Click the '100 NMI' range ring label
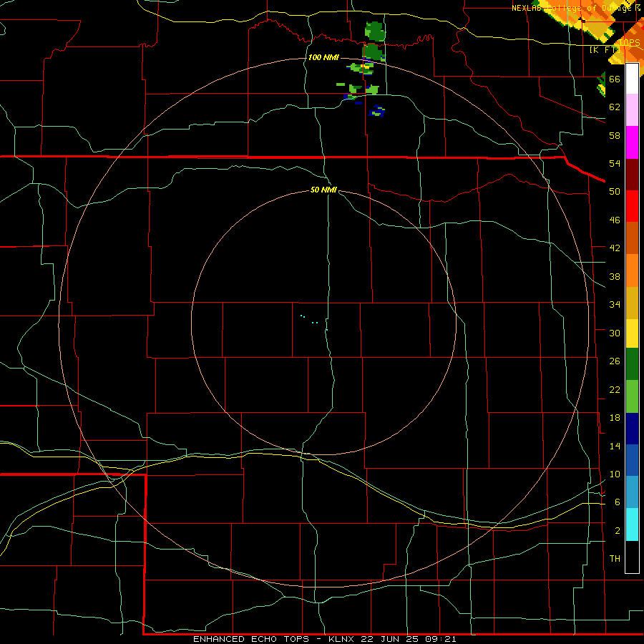The image size is (644, 644). 323,57
